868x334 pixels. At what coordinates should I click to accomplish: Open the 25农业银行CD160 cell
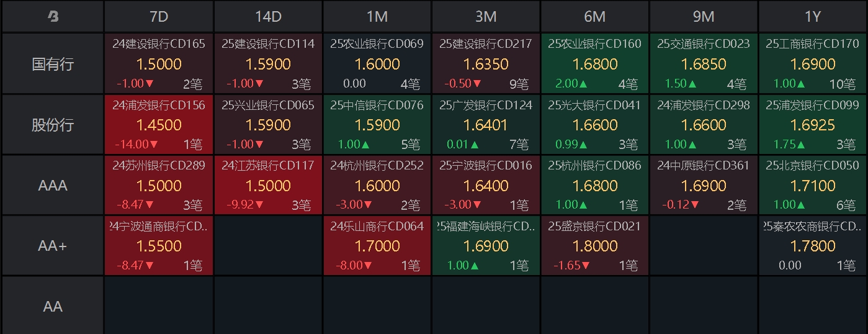pyautogui.click(x=595, y=63)
